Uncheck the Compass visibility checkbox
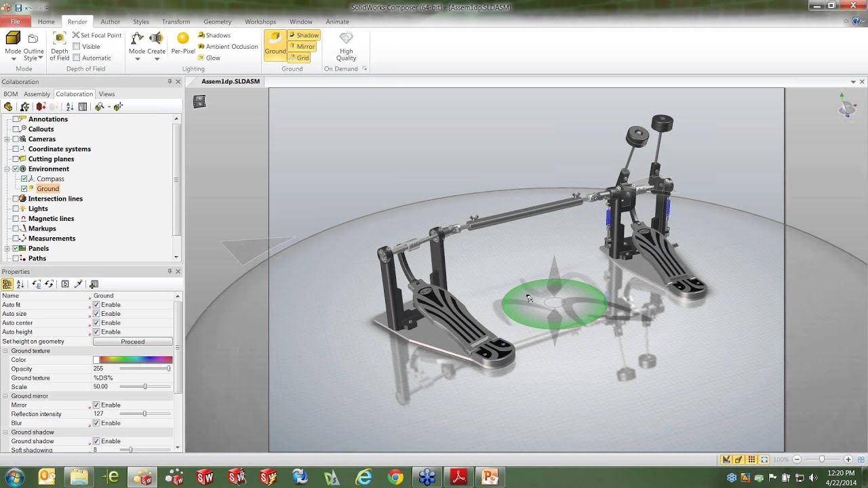Viewport: 868px width, 488px height. pyautogui.click(x=24, y=179)
